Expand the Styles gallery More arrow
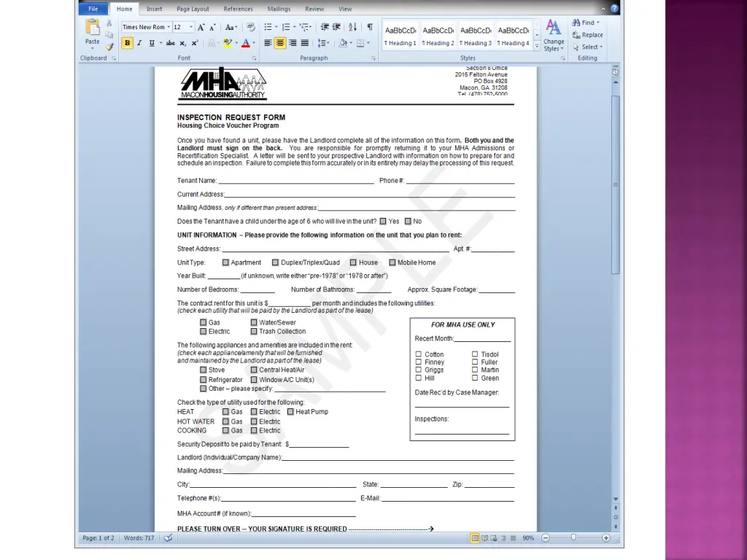Screen dimensions: 747x560 (x=537, y=46)
